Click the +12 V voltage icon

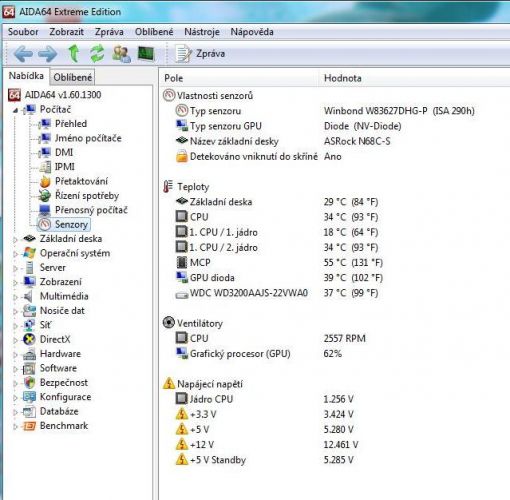[x=182, y=444]
